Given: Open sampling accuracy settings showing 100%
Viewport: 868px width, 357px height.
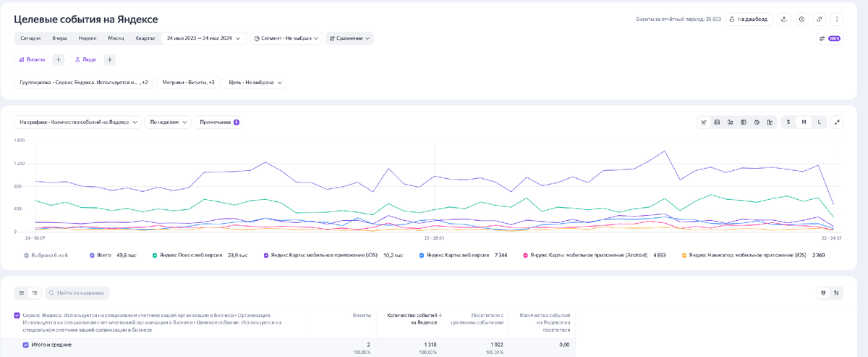Looking at the screenshot, I should pyautogui.click(x=830, y=38).
